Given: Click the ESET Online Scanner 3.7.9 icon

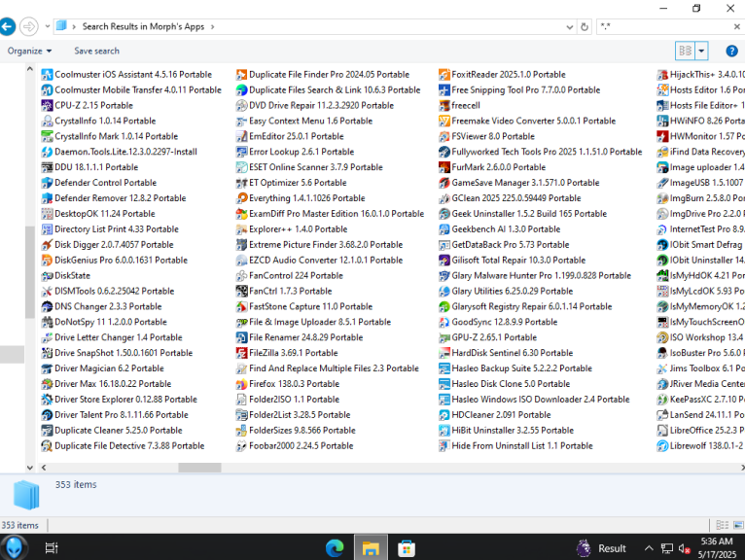Looking at the screenshot, I should 242,167.
